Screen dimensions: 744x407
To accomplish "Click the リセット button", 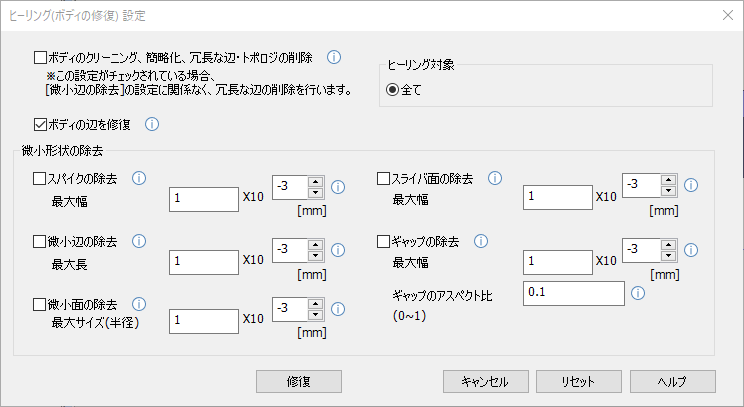I will click(x=579, y=381).
